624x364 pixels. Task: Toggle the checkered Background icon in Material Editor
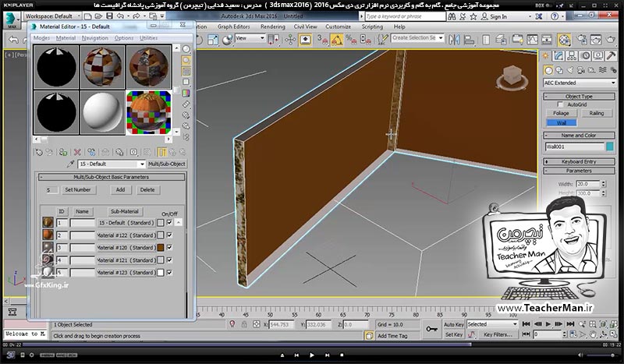[186, 72]
